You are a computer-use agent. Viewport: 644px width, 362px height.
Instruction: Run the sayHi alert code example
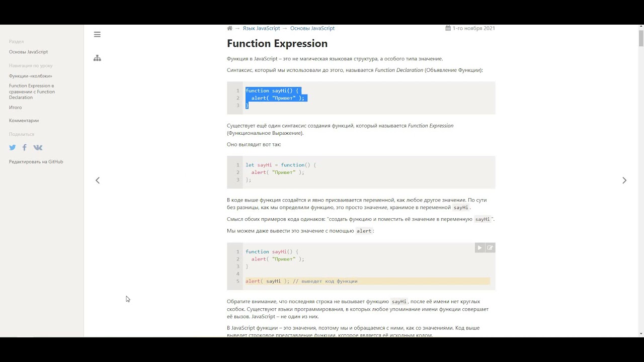point(479,248)
